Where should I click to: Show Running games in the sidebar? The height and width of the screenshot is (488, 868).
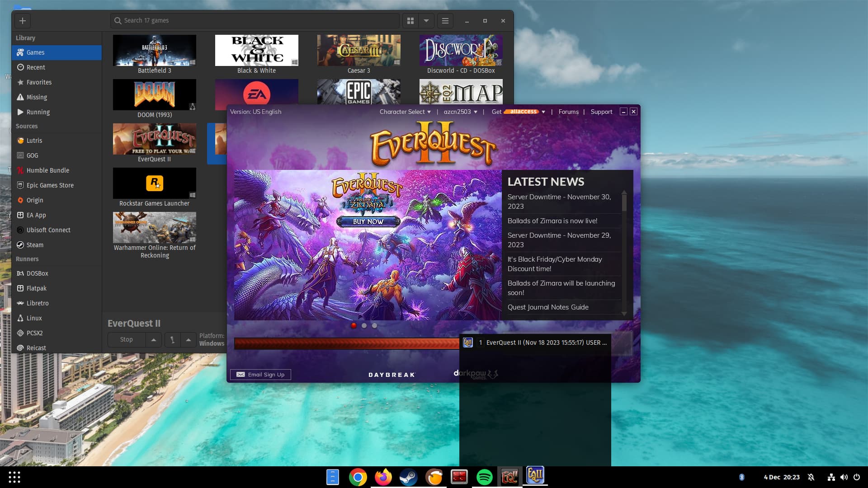57,112
